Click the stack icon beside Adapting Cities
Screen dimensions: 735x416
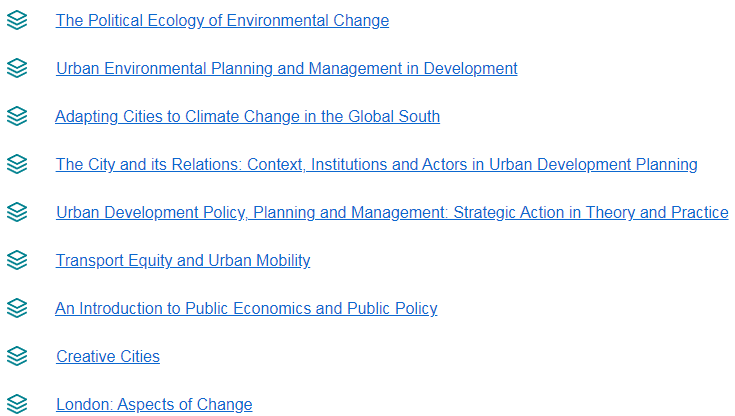pos(17,116)
